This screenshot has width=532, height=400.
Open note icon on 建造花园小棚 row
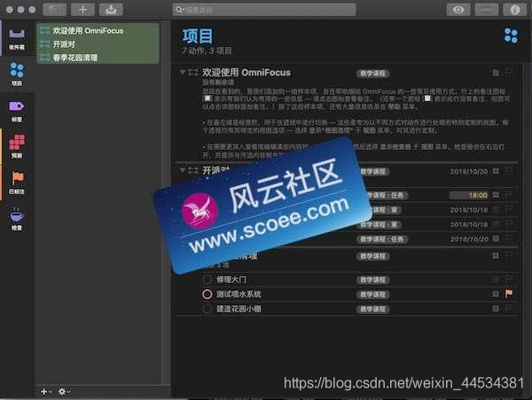coord(496,309)
